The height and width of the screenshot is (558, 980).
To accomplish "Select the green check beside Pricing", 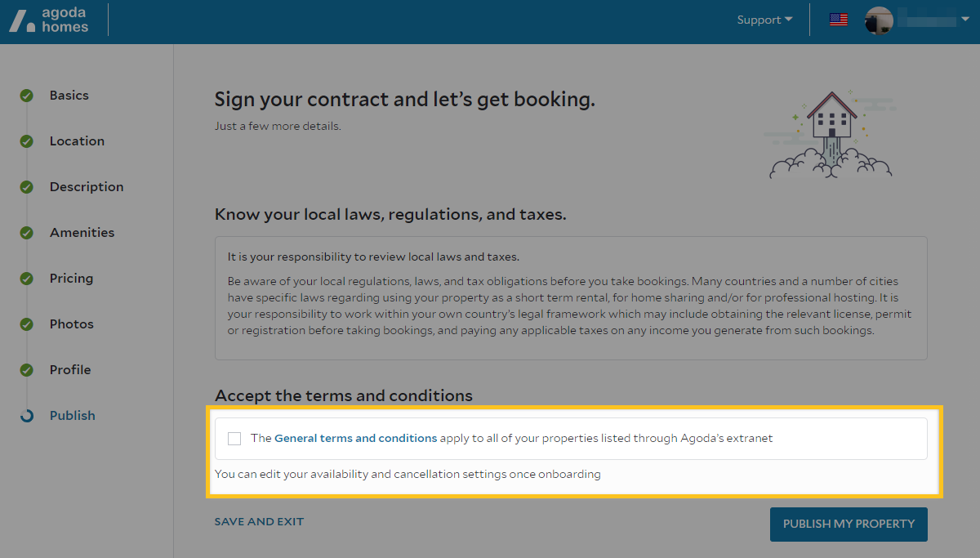I will point(27,278).
